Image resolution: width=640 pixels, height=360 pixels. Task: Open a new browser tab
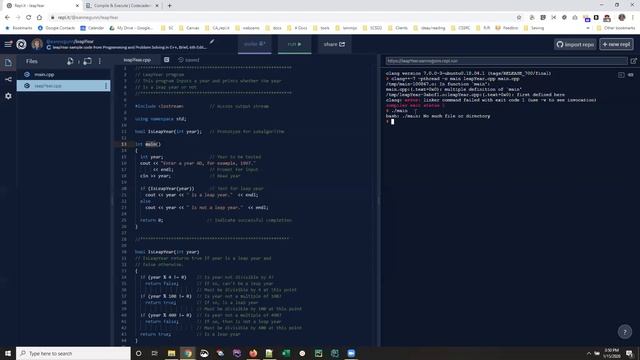point(169,6)
